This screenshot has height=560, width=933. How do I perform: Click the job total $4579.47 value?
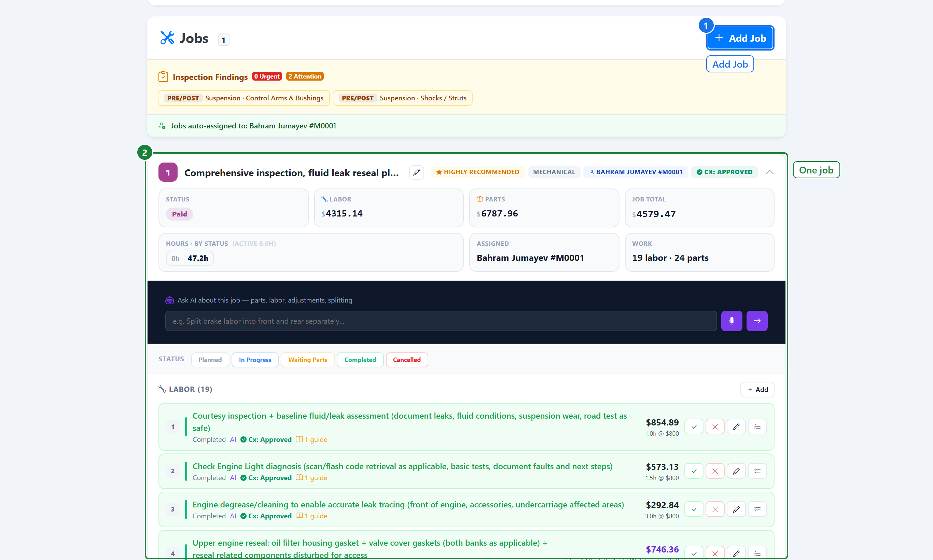point(654,214)
